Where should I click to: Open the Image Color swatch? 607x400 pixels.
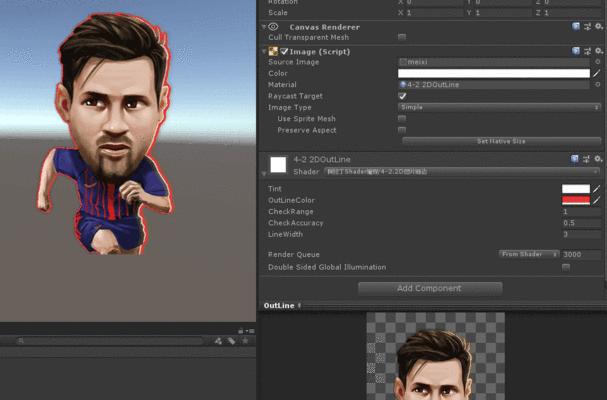coord(494,73)
